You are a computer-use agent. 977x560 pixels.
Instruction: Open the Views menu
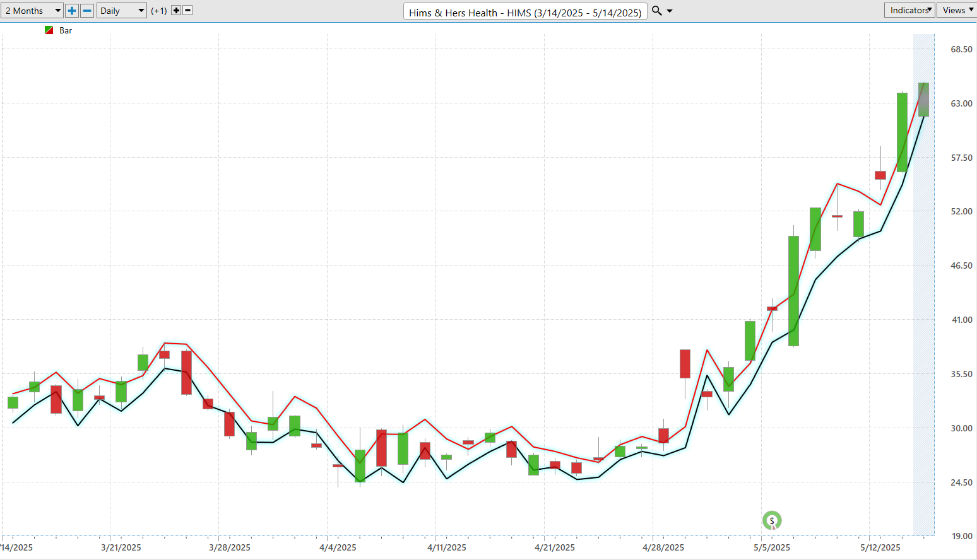(x=957, y=10)
